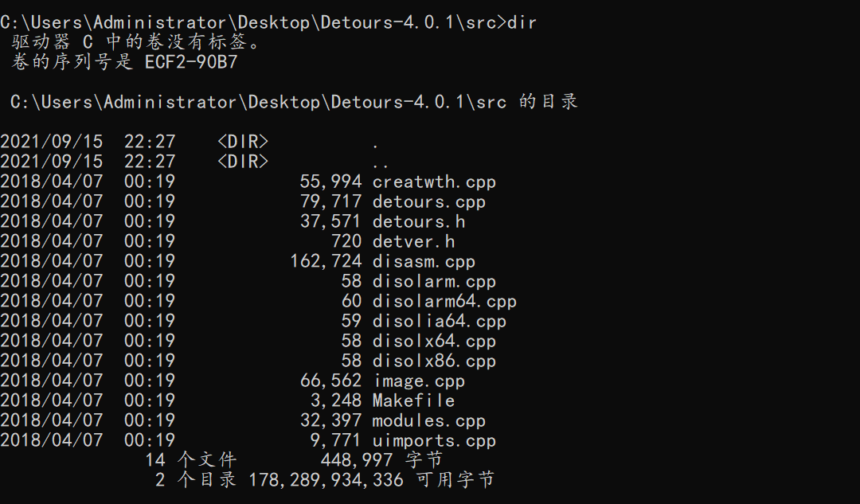This screenshot has height=504, width=860.
Task: Click volume serial number ECF2-90B7
Action: [x=191, y=62]
